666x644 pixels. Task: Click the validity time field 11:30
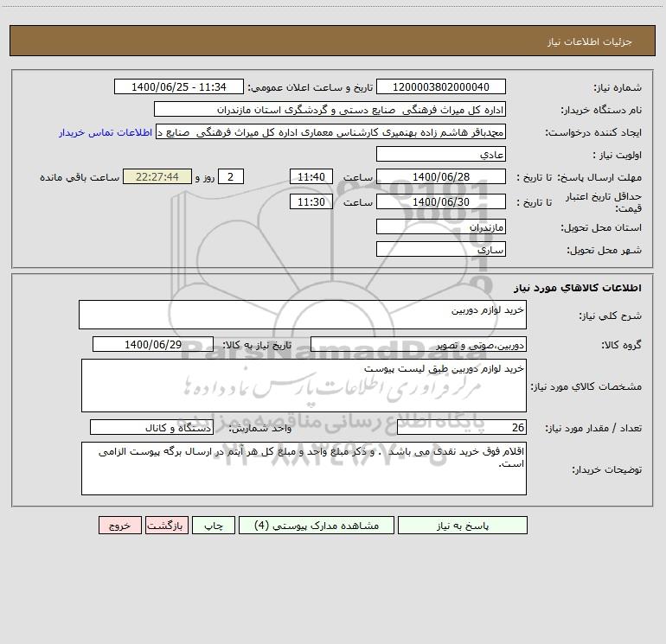[311, 201]
